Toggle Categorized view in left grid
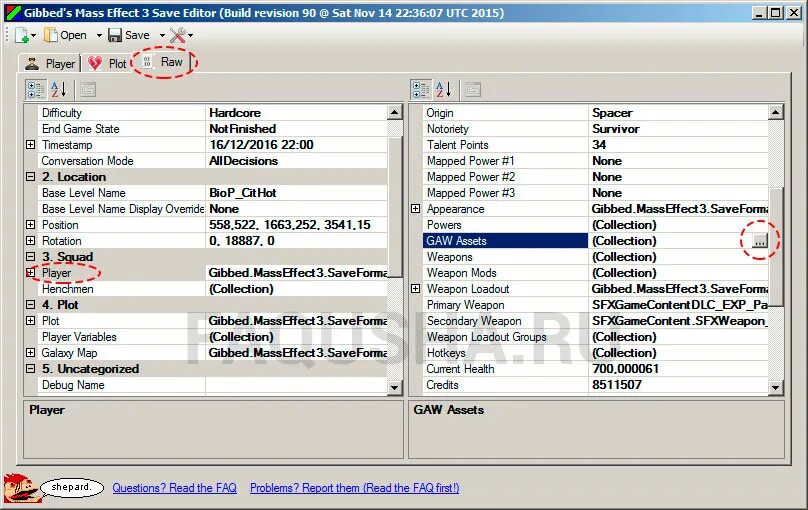The width and height of the screenshot is (808, 510). pyautogui.click(x=36, y=90)
